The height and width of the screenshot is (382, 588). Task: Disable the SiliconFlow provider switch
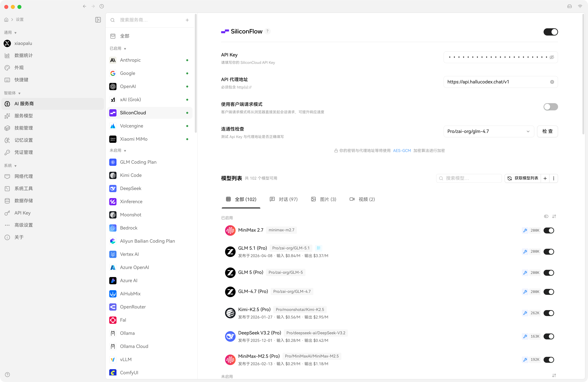pos(550,32)
